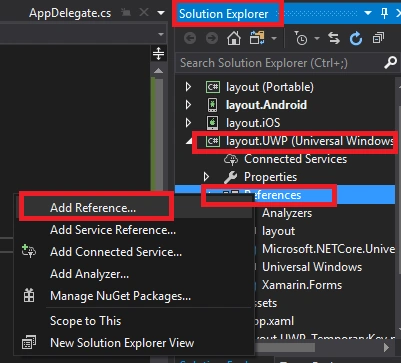This screenshot has height=363, width=401.
Task: Select the layout.iOS project
Action: coord(253,123)
